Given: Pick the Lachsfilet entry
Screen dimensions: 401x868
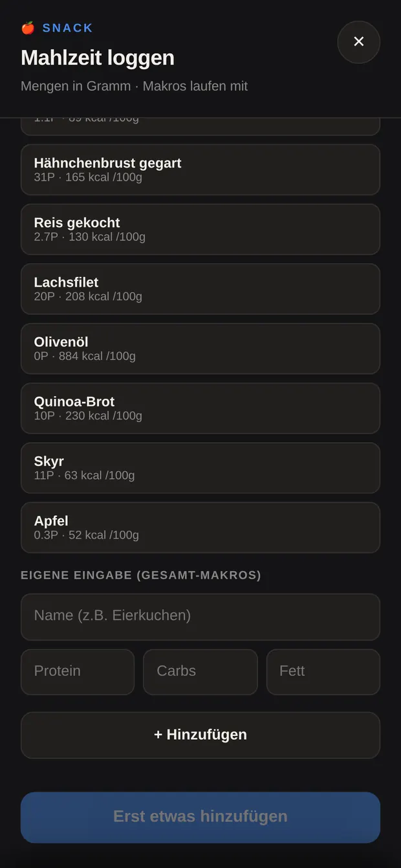Looking at the screenshot, I should tap(200, 289).
